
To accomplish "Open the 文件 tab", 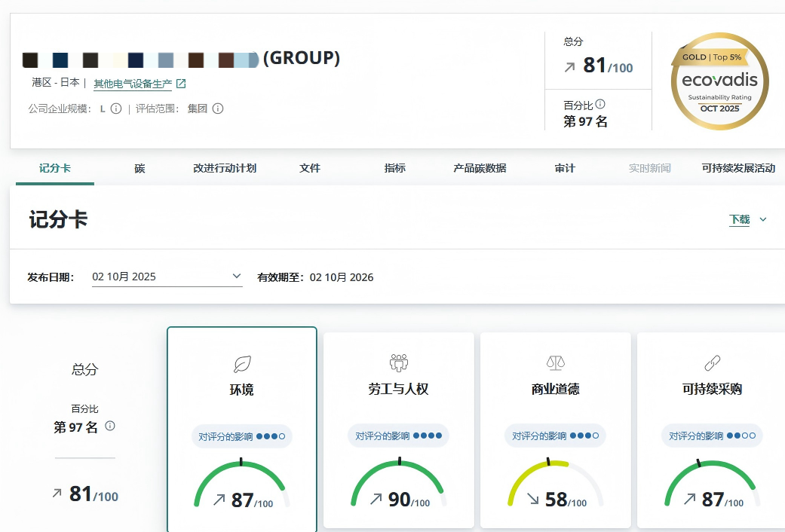I will (x=310, y=169).
